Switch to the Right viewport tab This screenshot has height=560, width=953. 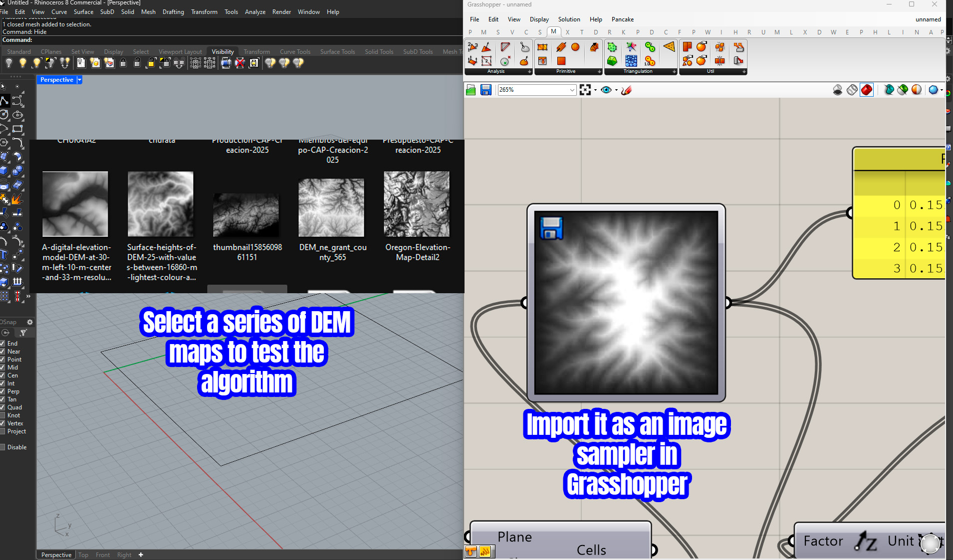click(124, 555)
